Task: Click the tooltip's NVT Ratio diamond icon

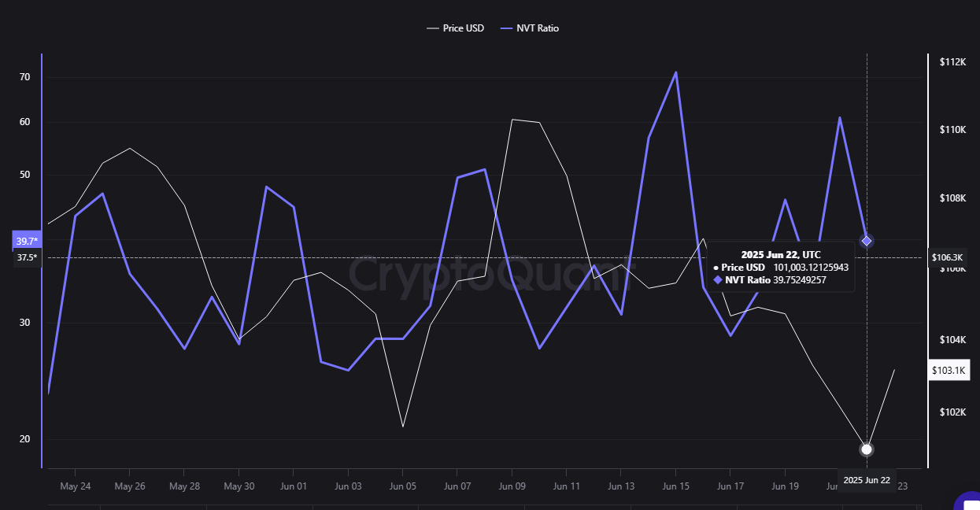Action: [717, 280]
